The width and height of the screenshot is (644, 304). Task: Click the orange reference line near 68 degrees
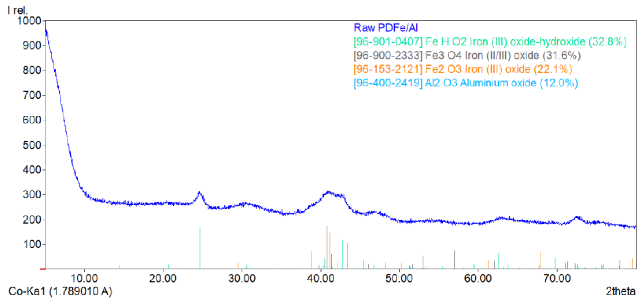click(540, 259)
